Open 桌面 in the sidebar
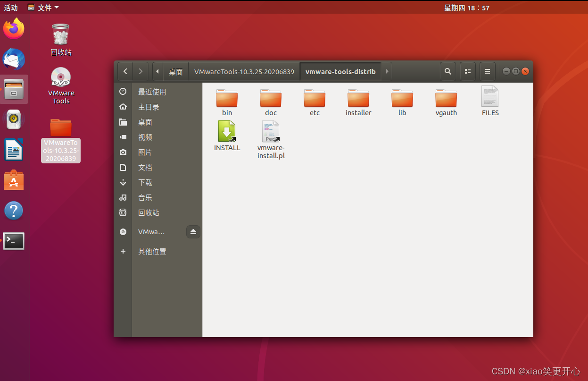Image resolution: width=588 pixels, height=381 pixels. point(158,122)
